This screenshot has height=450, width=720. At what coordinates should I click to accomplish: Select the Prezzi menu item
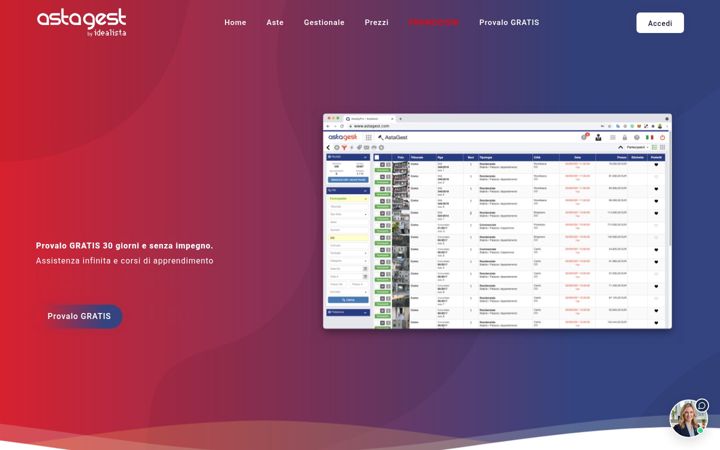point(377,22)
